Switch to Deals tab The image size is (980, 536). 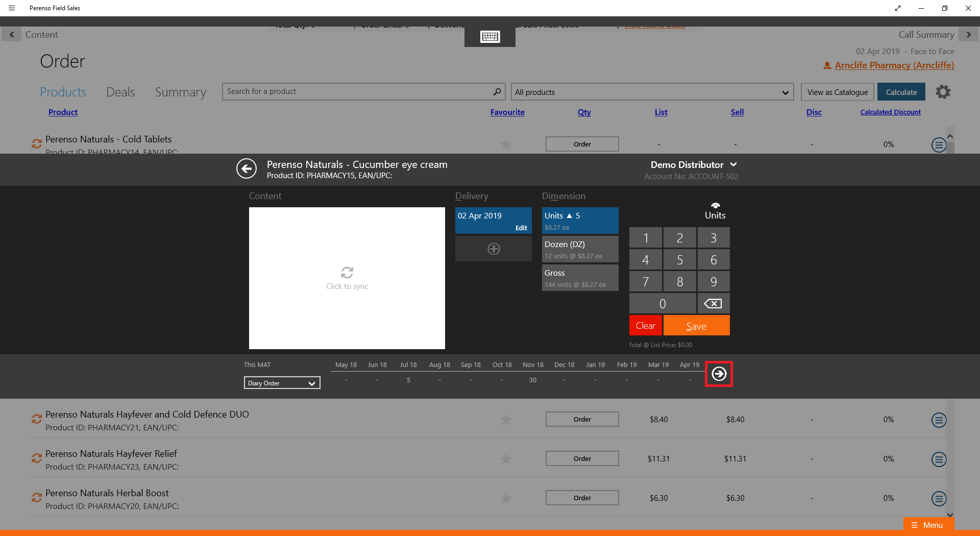(120, 92)
